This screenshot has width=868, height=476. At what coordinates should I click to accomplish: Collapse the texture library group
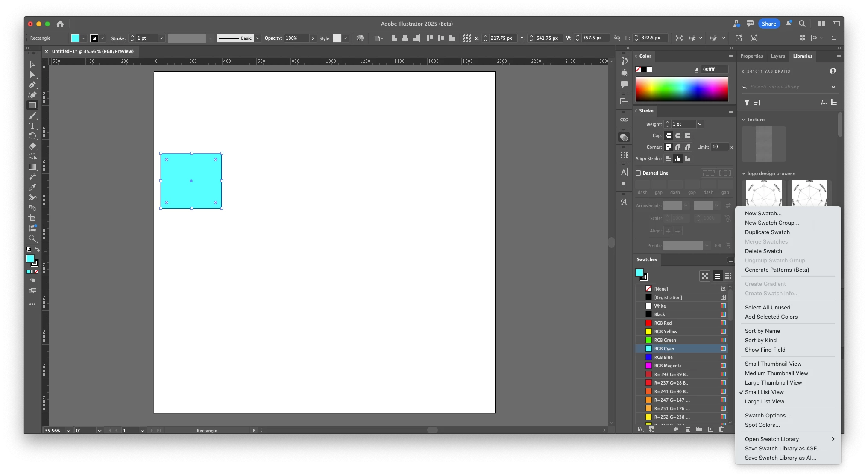pos(744,120)
